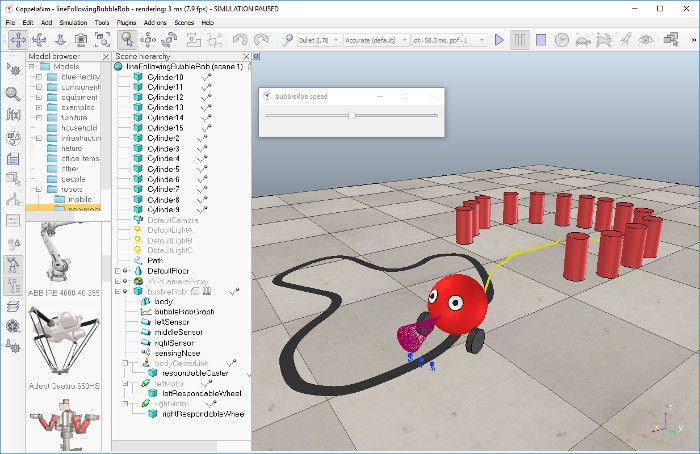Viewport: 700px width, 454px height.
Task: Click the camera angle tool icon
Action: click(x=81, y=40)
